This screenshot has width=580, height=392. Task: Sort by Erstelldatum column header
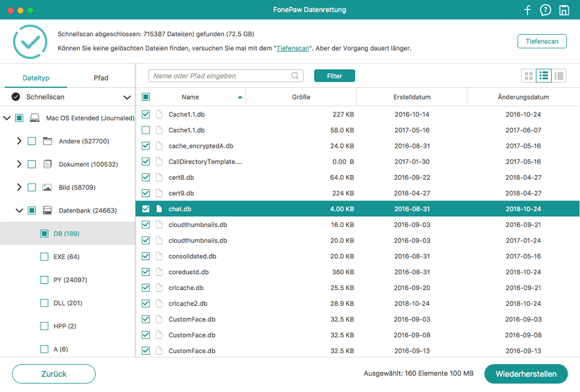click(x=412, y=97)
